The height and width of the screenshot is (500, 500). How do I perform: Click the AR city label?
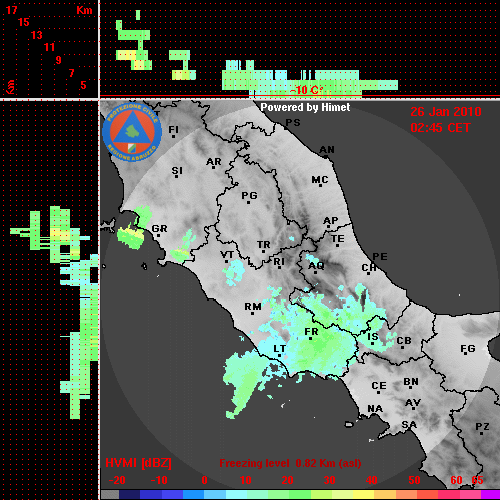coord(214,162)
